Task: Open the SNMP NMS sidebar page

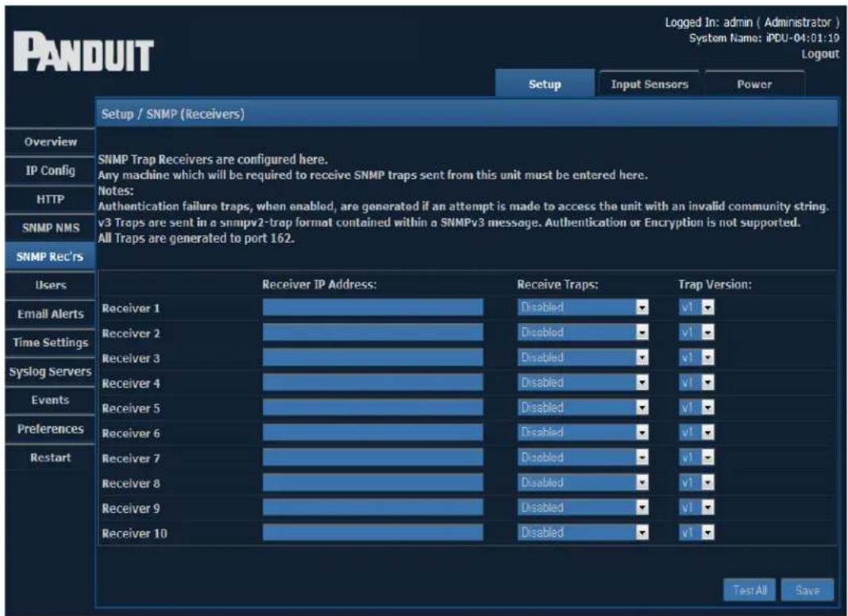Action: 50,229
